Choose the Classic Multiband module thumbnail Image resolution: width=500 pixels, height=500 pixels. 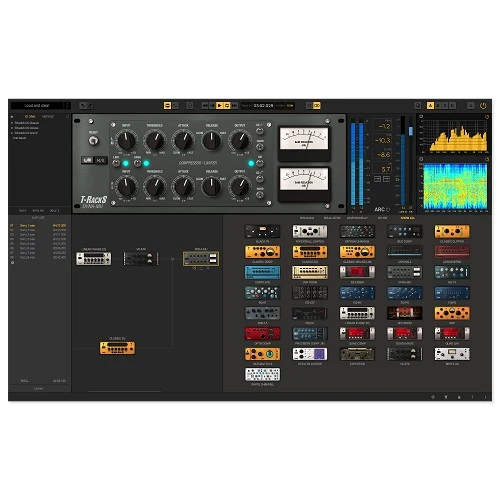(x=357, y=252)
